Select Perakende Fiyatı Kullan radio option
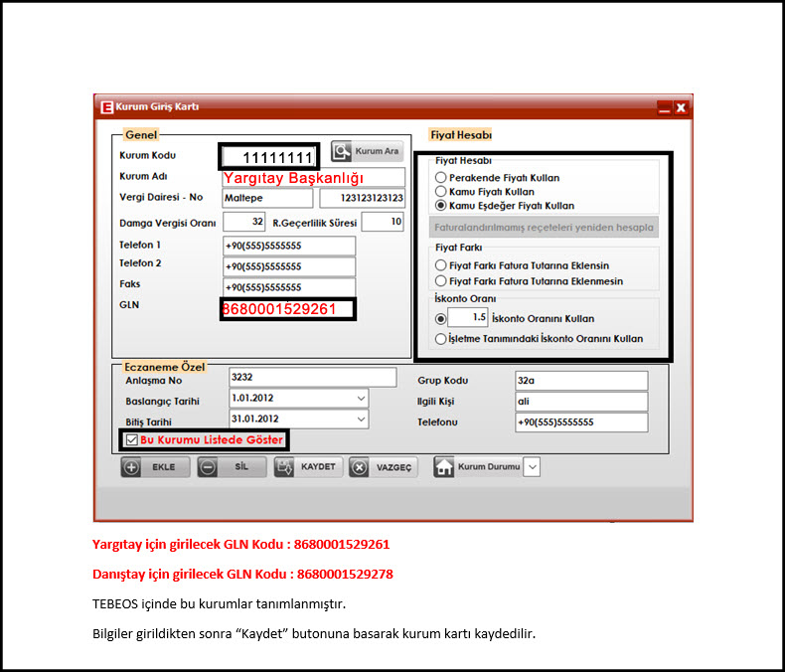Viewport: 785px width, 672px height. [441, 178]
